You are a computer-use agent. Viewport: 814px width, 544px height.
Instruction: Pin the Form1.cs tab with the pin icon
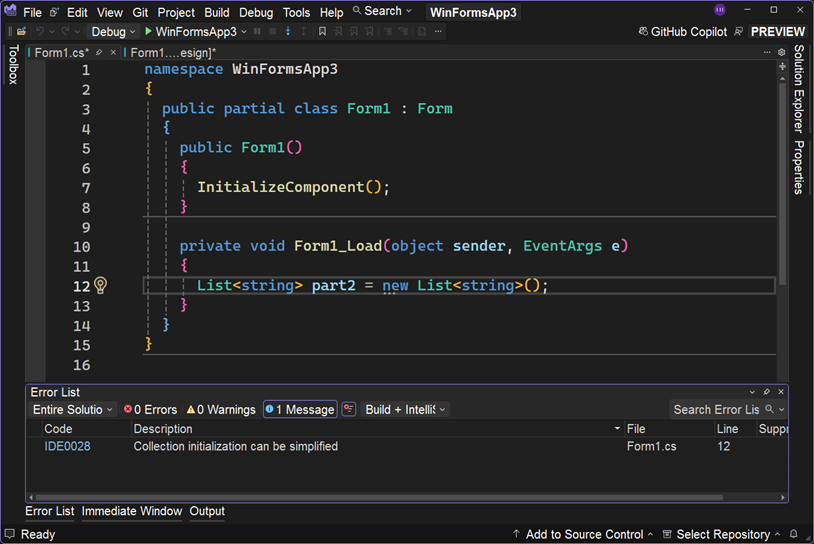[99, 52]
